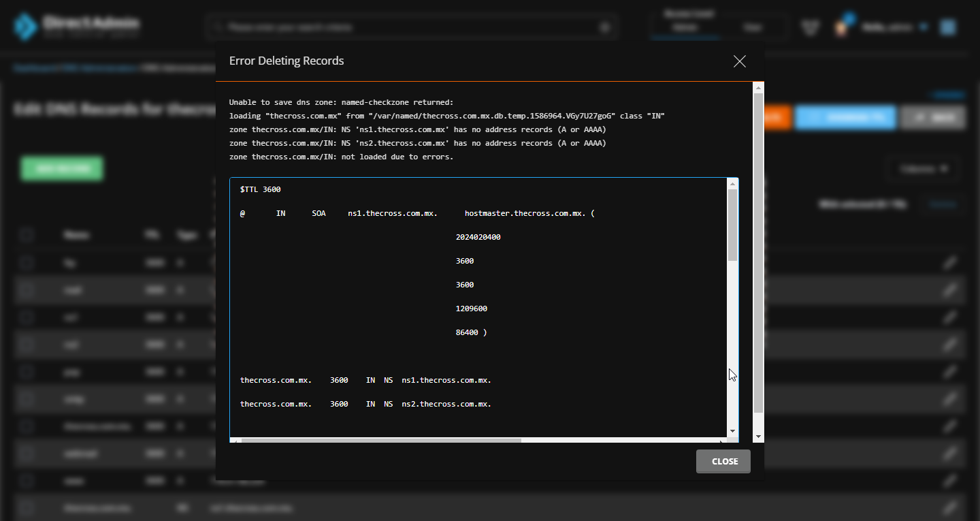This screenshot has height=521, width=980.
Task: Click the zone text area's vertical scrollbar thumb
Action: click(733, 225)
